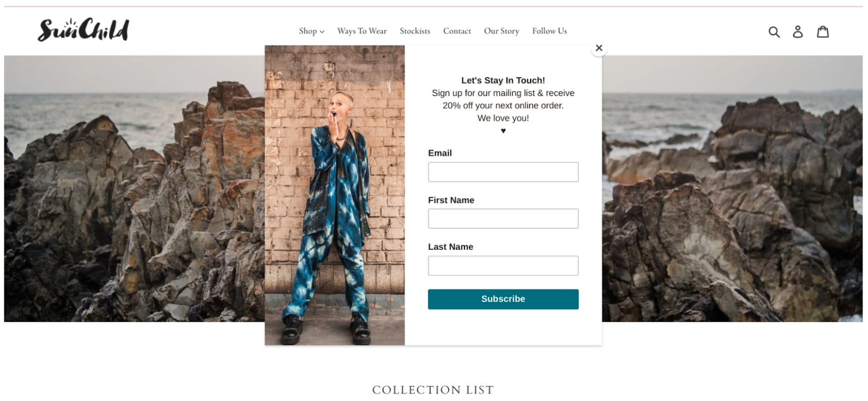Click the account login icon
Screen dimensions: 868x401
click(x=798, y=32)
